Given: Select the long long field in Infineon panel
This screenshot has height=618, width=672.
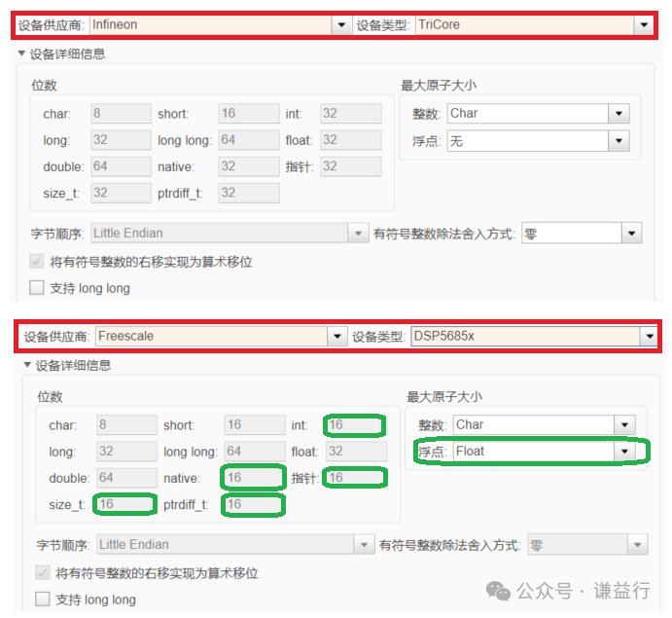Looking at the screenshot, I should tap(249, 140).
